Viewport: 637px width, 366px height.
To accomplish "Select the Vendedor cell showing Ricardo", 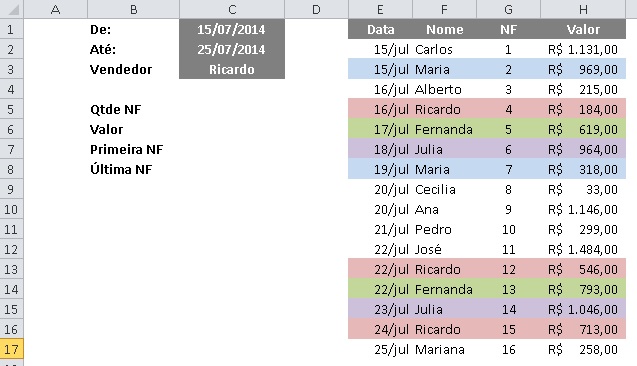I will click(x=232, y=69).
